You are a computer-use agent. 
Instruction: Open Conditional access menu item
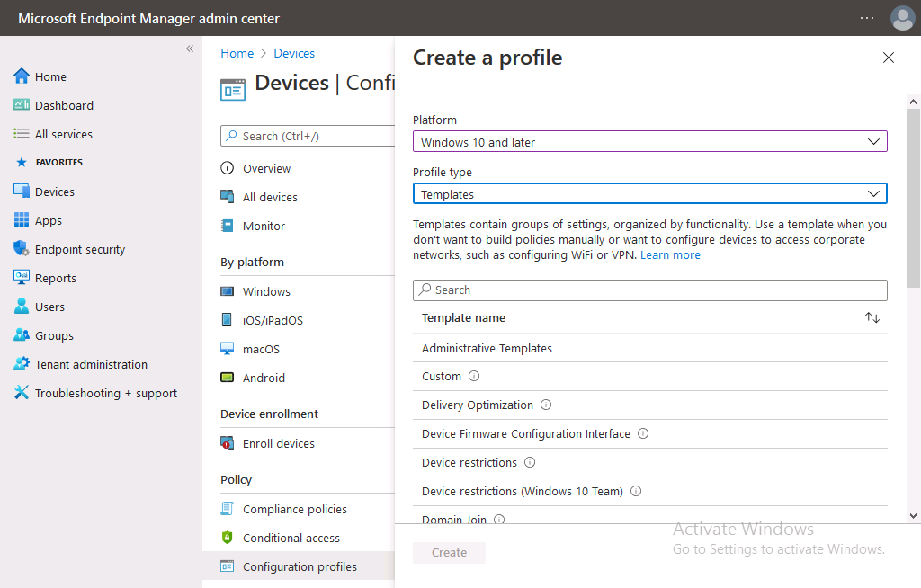point(291,538)
